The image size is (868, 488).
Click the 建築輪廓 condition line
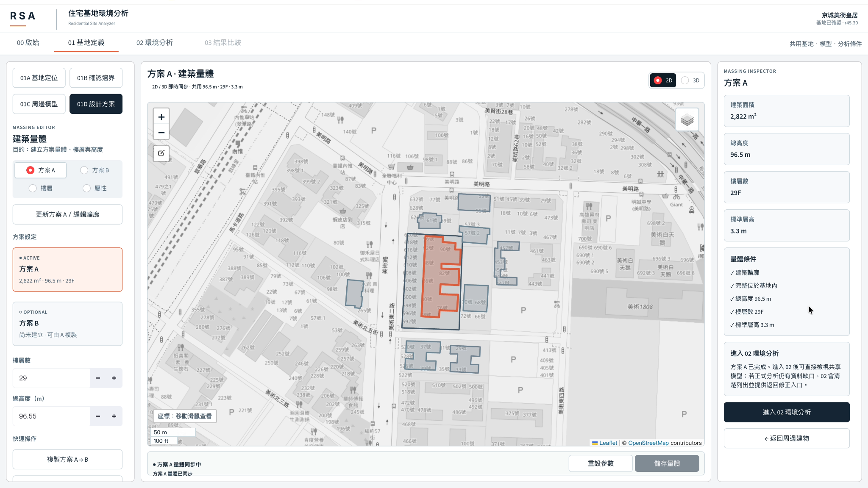coord(745,273)
